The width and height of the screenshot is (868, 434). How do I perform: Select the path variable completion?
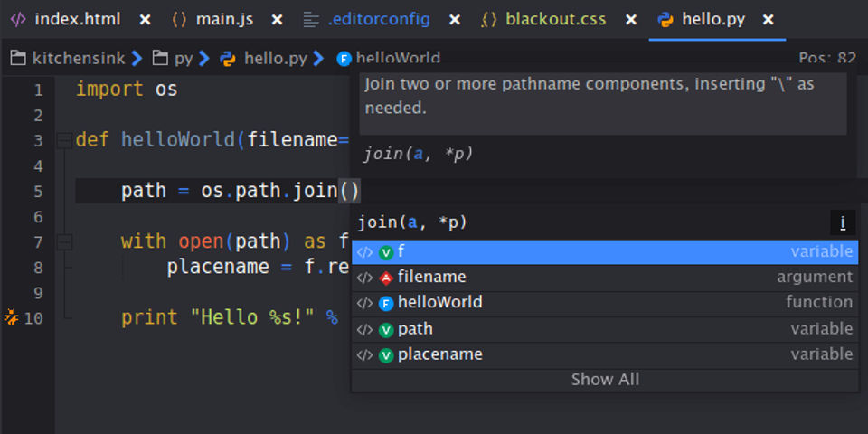click(605, 329)
